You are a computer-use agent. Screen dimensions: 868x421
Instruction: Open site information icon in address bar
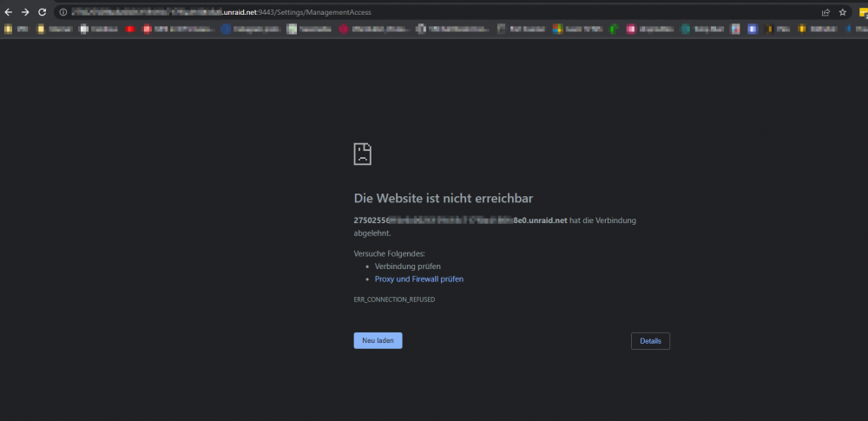click(x=63, y=12)
